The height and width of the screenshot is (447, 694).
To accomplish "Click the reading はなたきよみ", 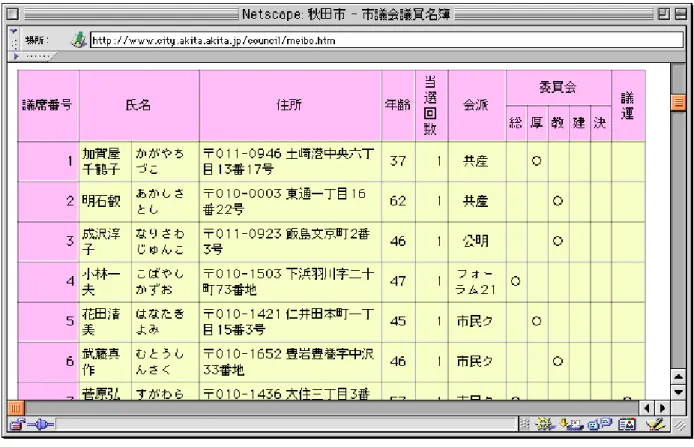I will point(160,322).
